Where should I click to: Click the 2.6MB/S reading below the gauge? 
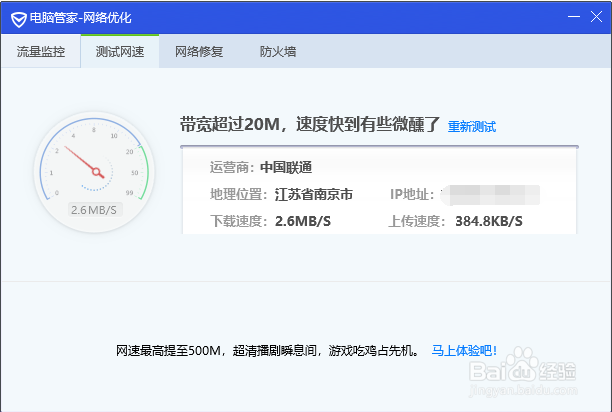(94, 210)
